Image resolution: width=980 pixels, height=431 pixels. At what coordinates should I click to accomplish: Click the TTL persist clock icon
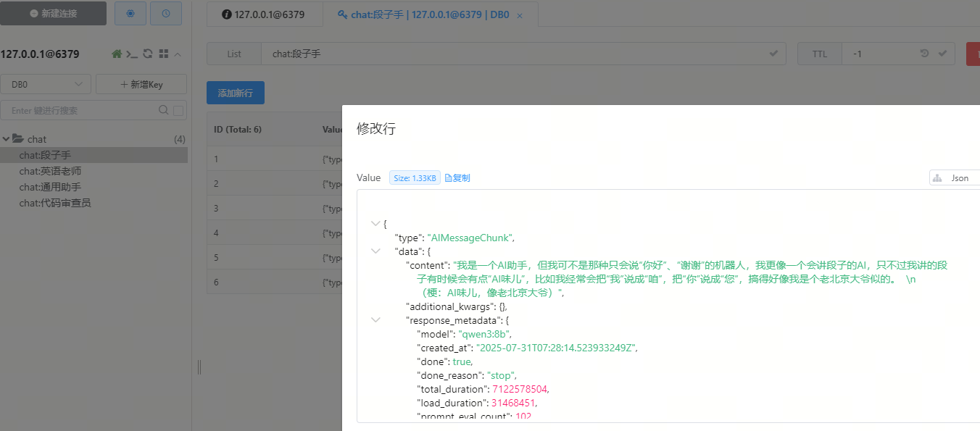pos(925,54)
